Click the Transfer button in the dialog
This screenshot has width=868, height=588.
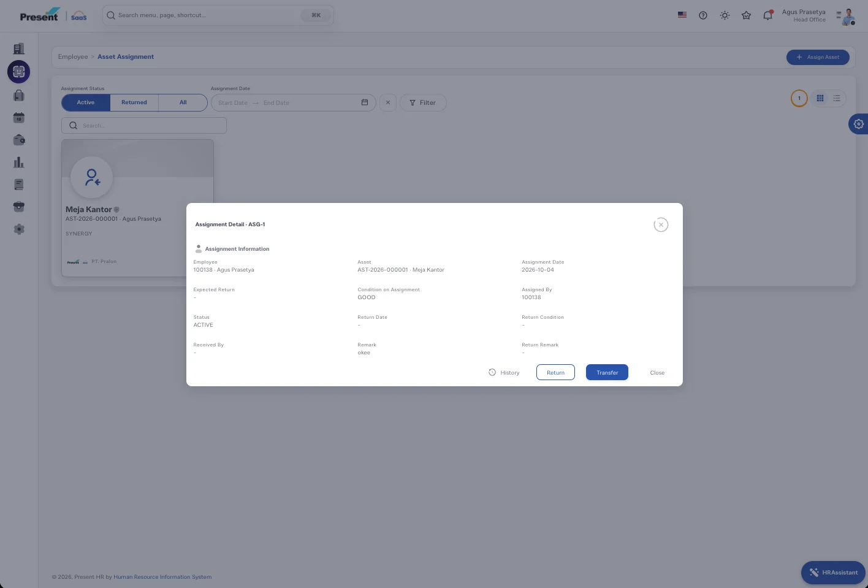click(607, 372)
